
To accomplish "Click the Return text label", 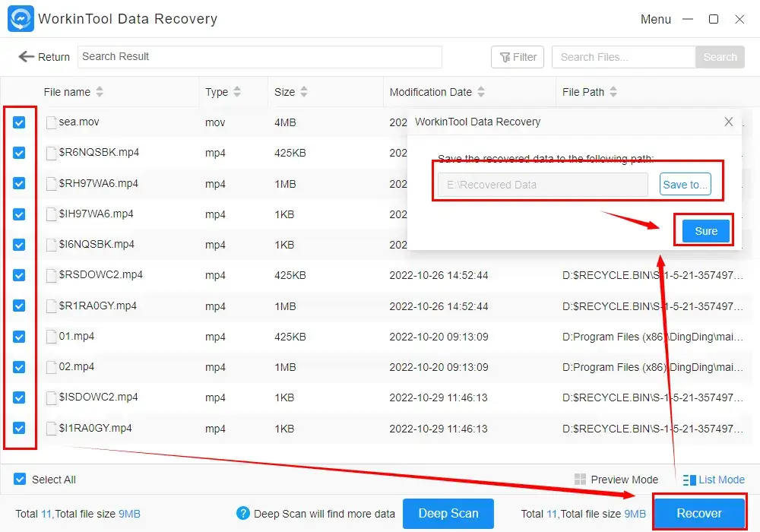I will pyautogui.click(x=54, y=57).
